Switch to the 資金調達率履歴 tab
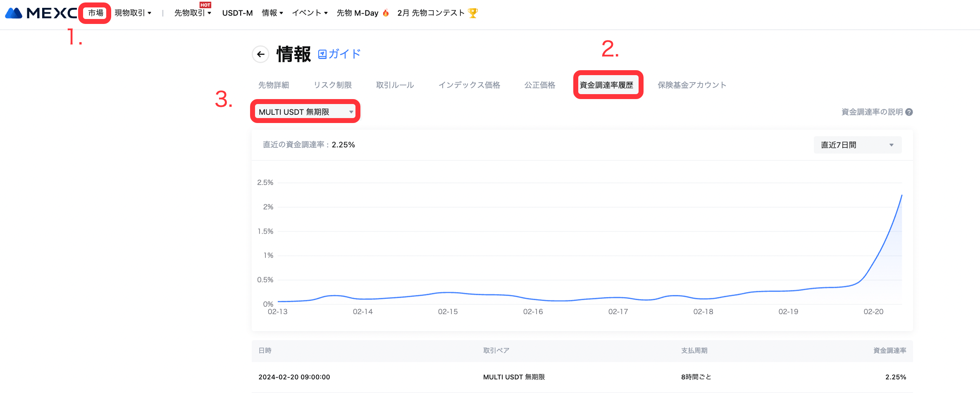 (606, 85)
